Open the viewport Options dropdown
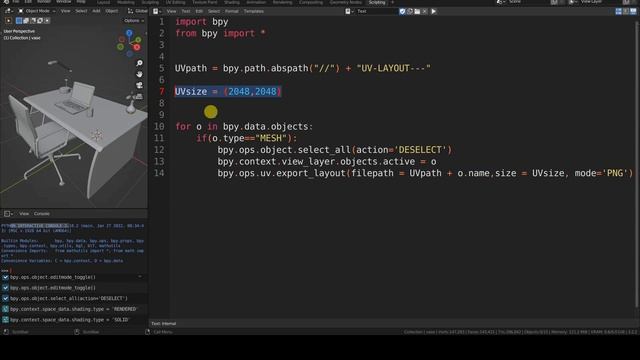Viewport: 640px width, 360px height. click(x=134, y=20)
